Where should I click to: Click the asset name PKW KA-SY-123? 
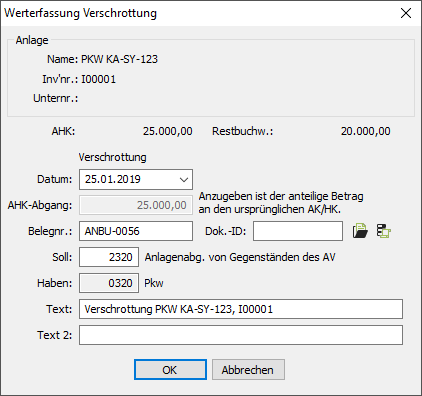point(119,59)
